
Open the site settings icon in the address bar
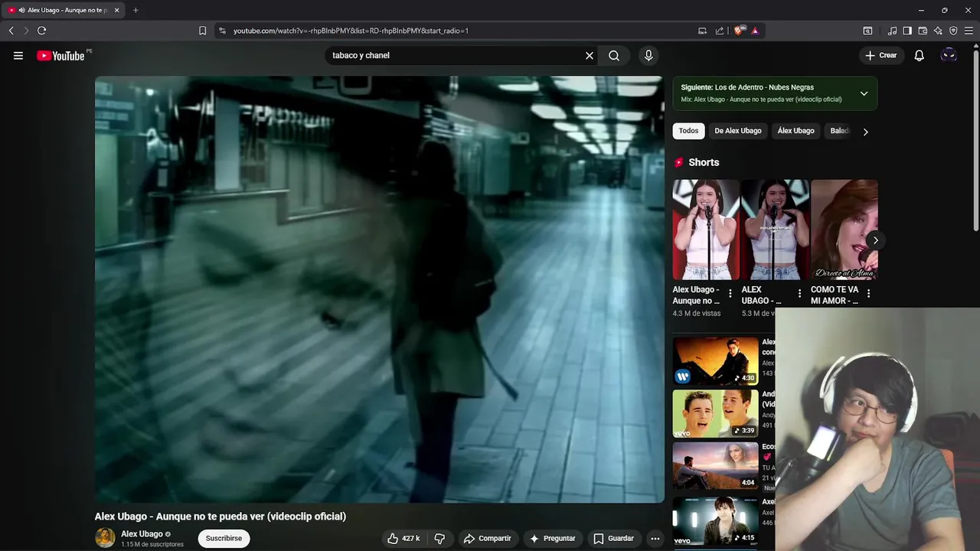click(222, 31)
